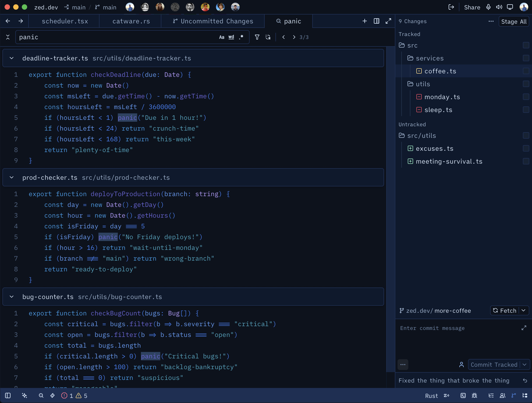The width and height of the screenshot is (532, 403).
Task: Zoom the editor pane fullscreen
Action: tap(388, 21)
